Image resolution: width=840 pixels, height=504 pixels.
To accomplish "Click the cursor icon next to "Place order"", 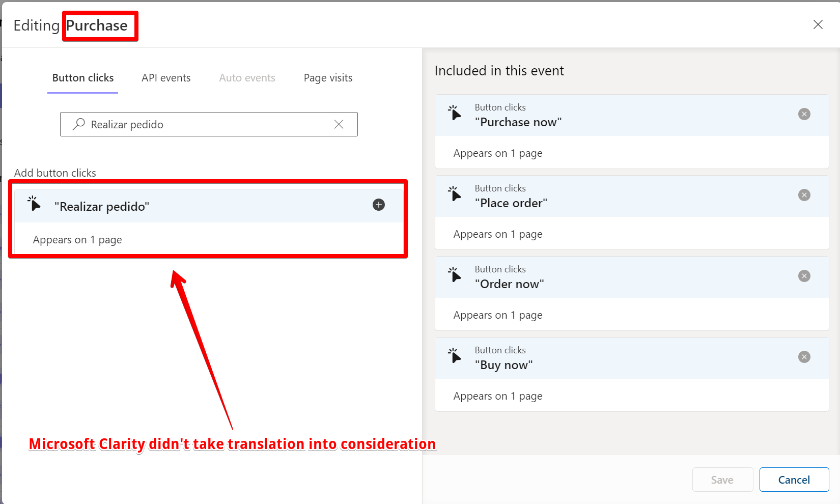I will [455, 194].
